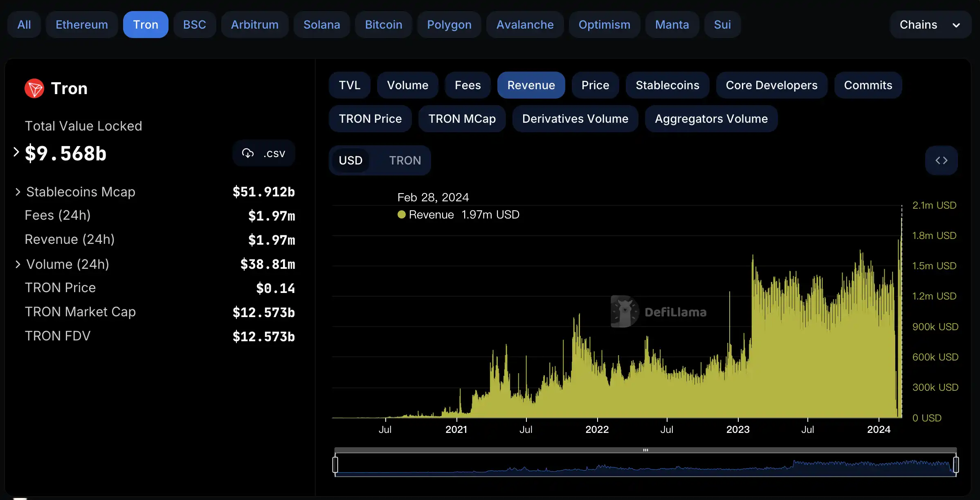The image size is (980, 500).
Task: Click the Core Developers button
Action: pyautogui.click(x=771, y=84)
